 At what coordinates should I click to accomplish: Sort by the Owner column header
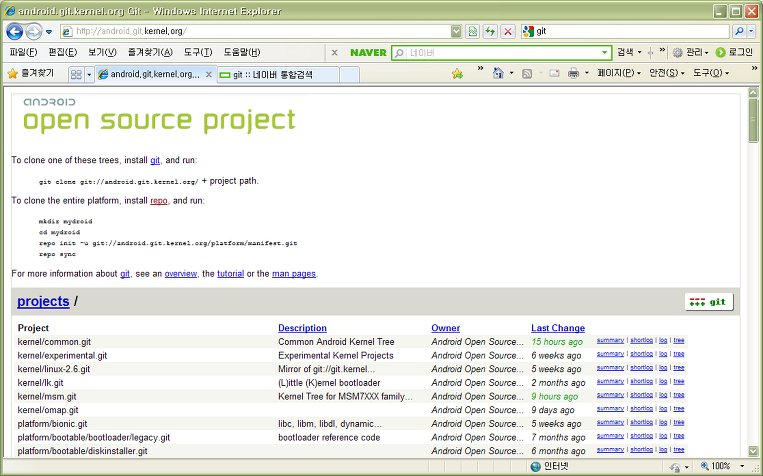click(x=445, y=328)
